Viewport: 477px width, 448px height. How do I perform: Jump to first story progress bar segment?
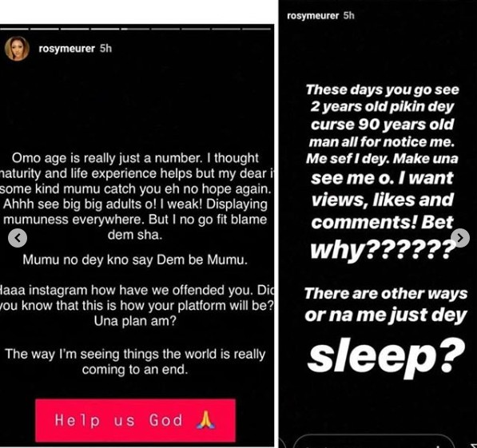pyautogui.click(x=14, y=30)
